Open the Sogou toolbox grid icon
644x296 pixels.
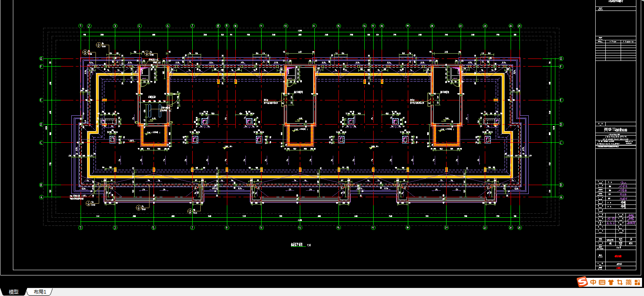638,282
